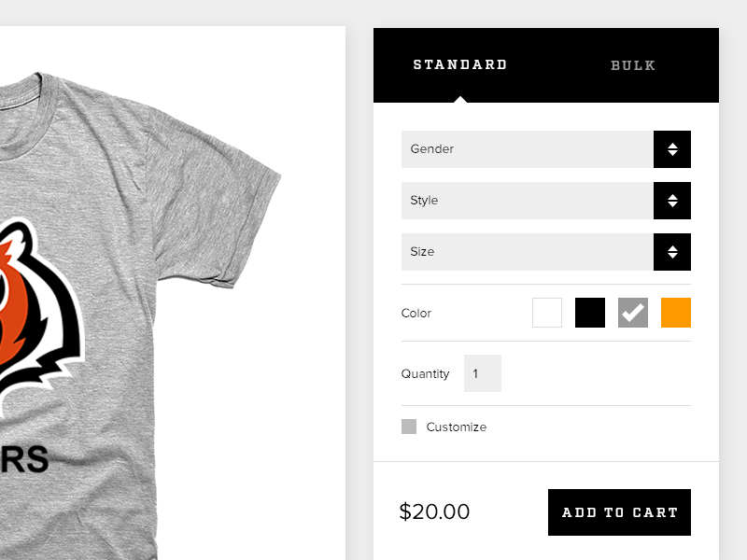The image size is (747, 560).
Task: Switch to the STANDARD tab
Action: [461, 64]
